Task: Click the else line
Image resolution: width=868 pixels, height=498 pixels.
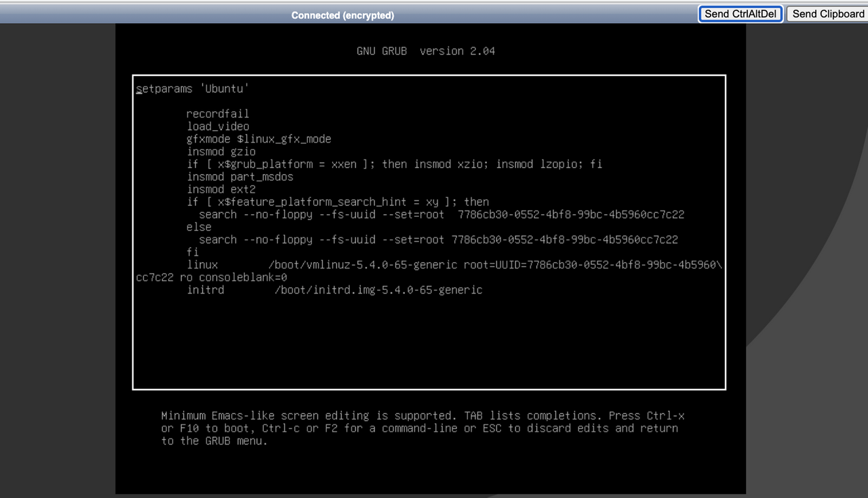Action: 199,227
